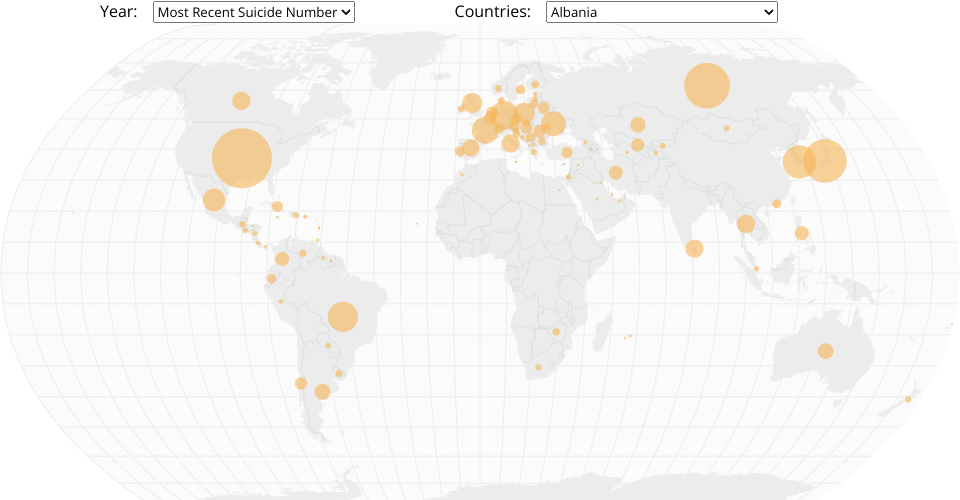The height and width of the screenshot is (500, 960).
Task: Open the Year dropdown selector
Action: pyautogui.click(x=254, y=12)
